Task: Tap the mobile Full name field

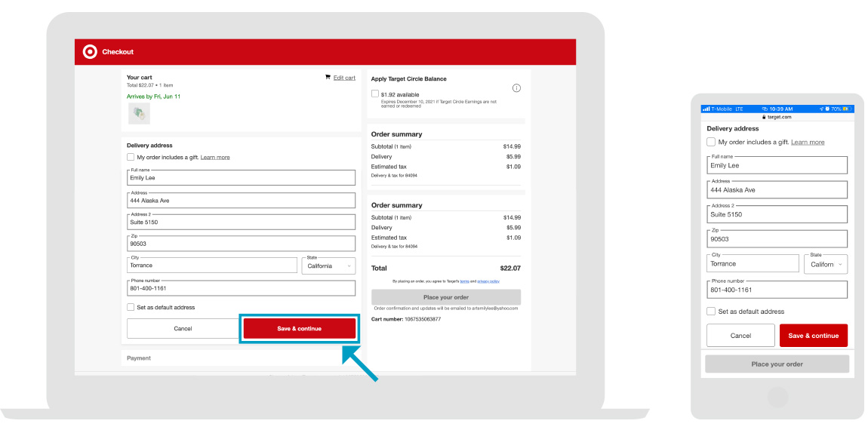Action: pos(777,165)
